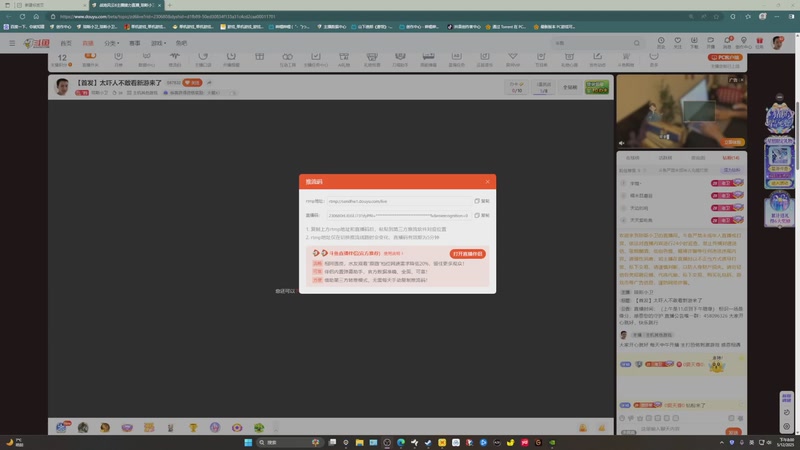Screen dimensions: 800x450
Task: Click the orange 打开直播伴侣 button
Action: (467, 254)
